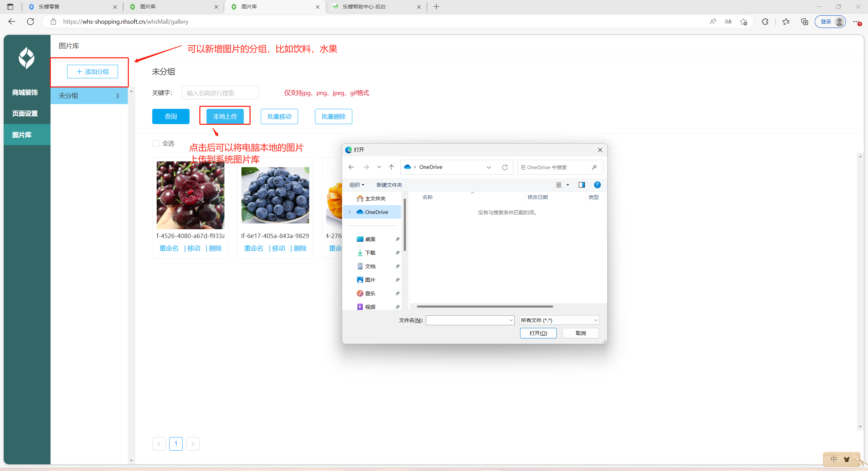Click 取消 in the file dialog
This screenshot has height=471, width=868.
[581, 333]
